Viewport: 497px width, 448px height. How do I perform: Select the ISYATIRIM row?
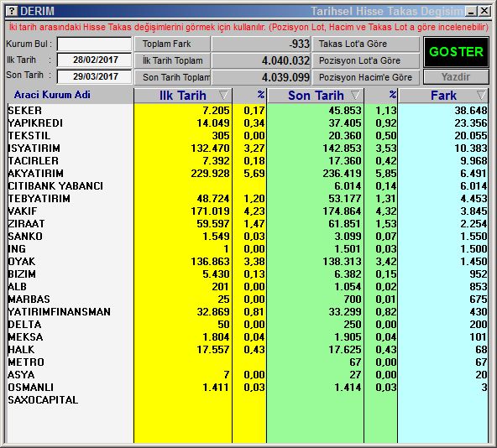click(x=247, y=148)
